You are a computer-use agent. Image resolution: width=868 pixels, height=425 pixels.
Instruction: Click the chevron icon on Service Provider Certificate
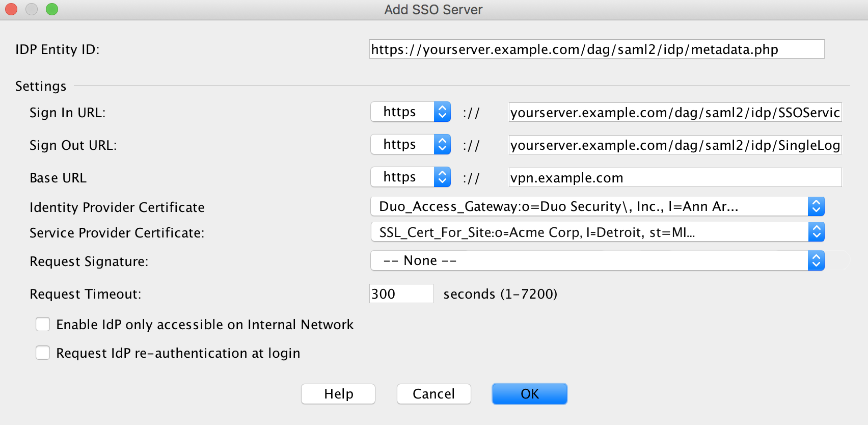(x=816, y=231)
